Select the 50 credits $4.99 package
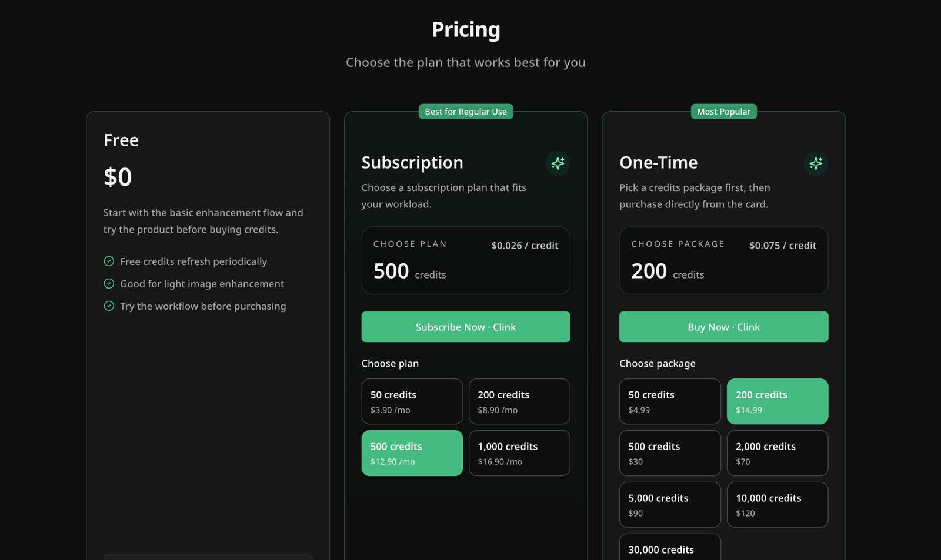Image resolution: width=941 pixels, height=560 pixels. [x=670, y=401]
